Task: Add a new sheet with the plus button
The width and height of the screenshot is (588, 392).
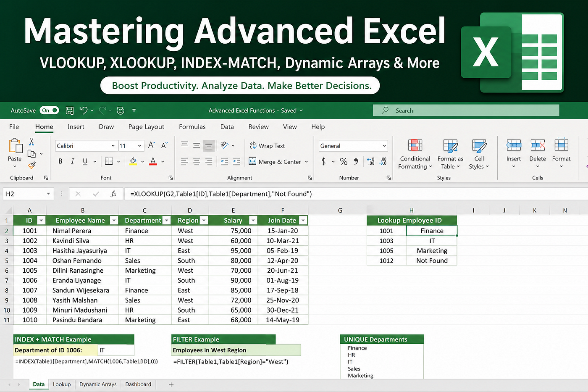Action: 171,384
